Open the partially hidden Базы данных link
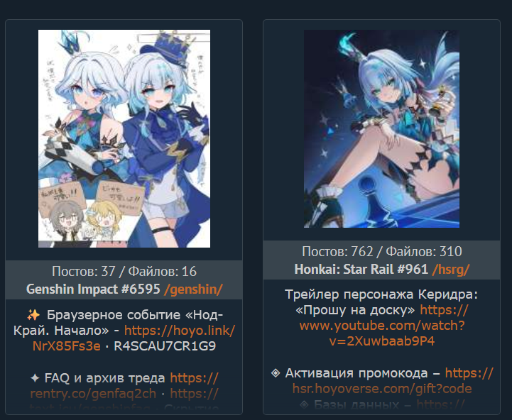This screenshot has height=420, width=512. pos(440,404)
